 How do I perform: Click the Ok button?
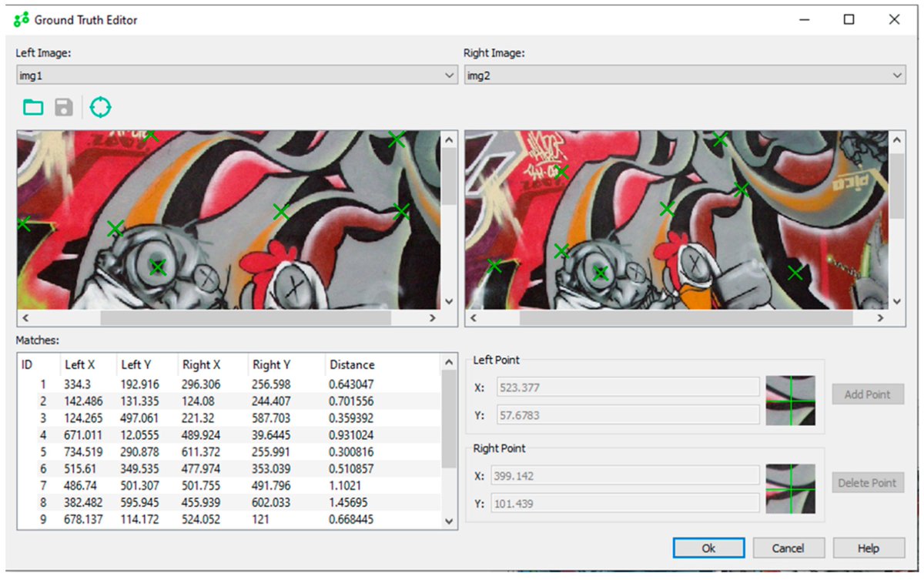pos(708,548)
